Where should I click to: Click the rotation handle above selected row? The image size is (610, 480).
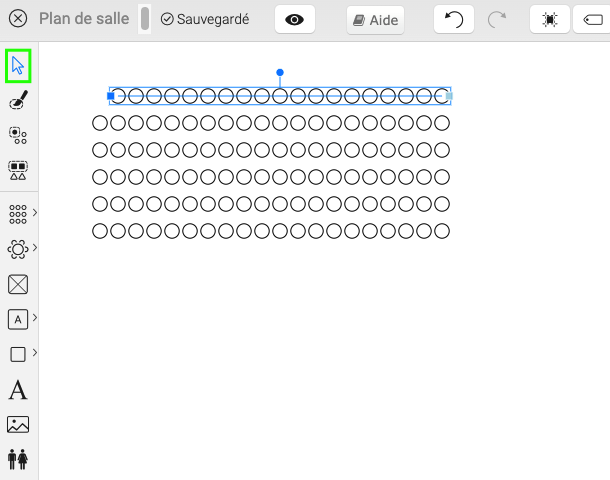pos(280,72)
